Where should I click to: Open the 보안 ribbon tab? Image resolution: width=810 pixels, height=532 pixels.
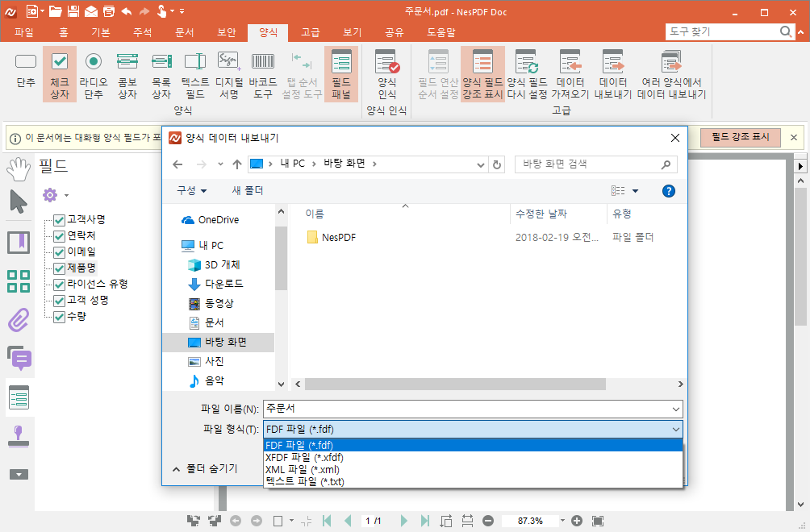227,32
